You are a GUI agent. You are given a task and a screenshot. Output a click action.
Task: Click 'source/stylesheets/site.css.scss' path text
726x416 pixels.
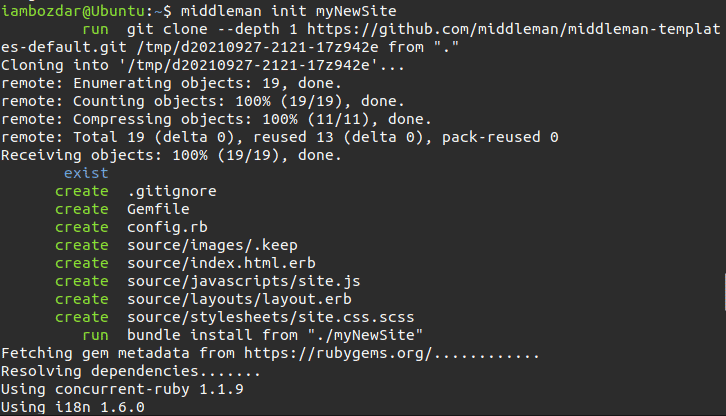click(271, 317)
